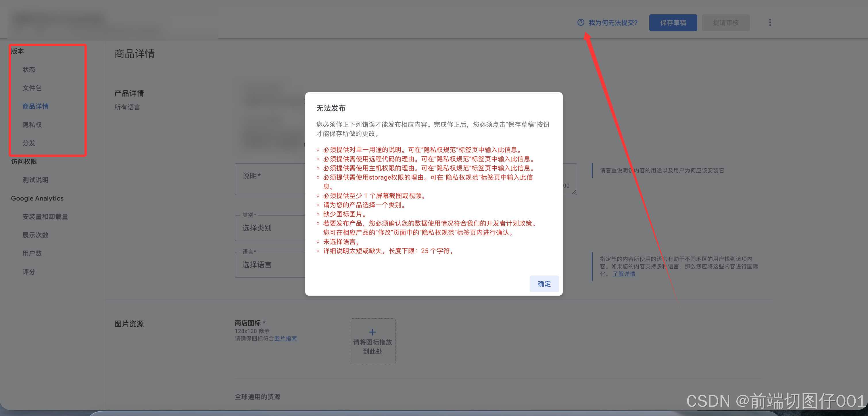Open the 展示次数 analytics page
Viewport: 868px width, 416px height.
(35, 235)
